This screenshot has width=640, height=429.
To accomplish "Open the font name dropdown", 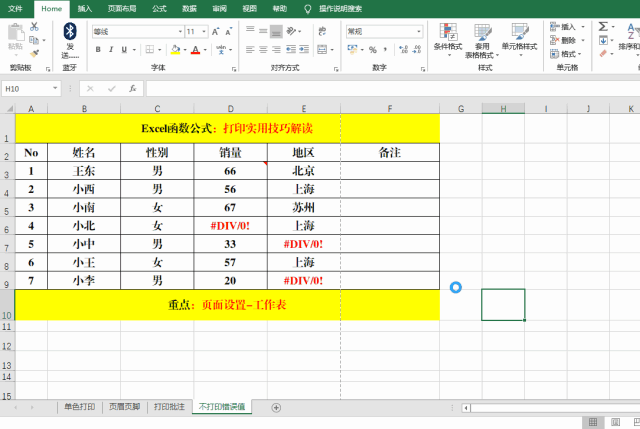I will point(180,31).
